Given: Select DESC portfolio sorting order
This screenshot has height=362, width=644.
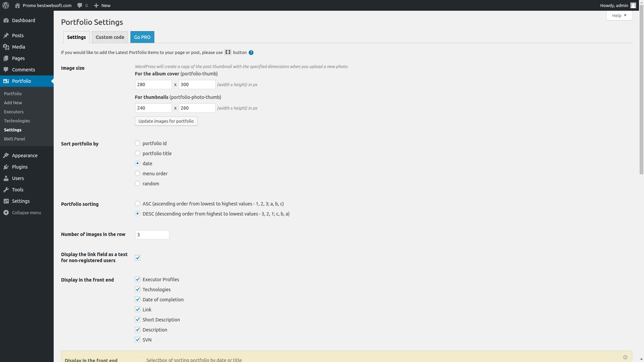Looking at the screenshot, I should coord(137,214).
